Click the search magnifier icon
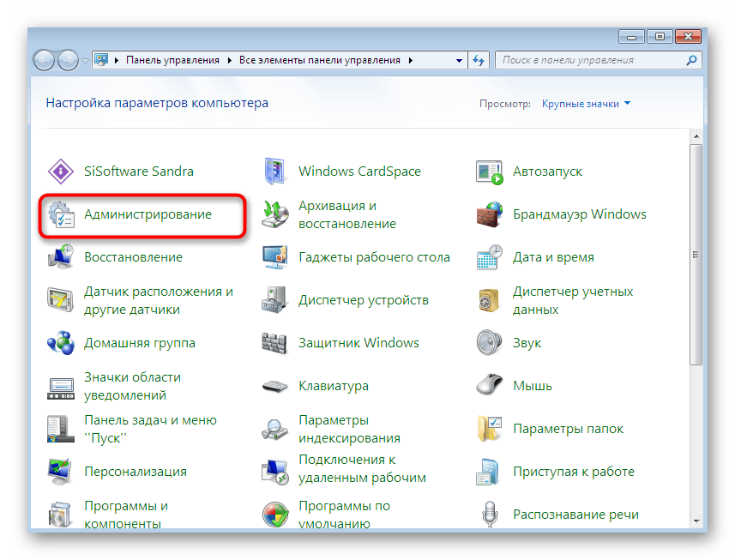735x560 pixels. [x=691, y=60]
